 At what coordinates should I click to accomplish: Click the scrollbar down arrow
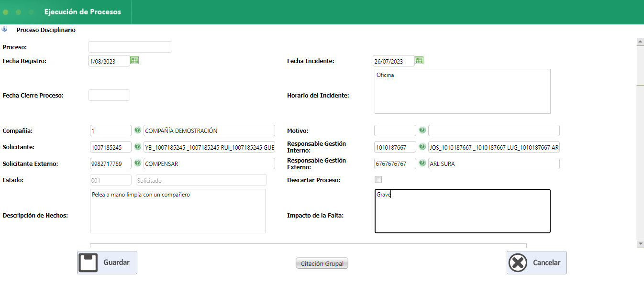tap(640, 244)
